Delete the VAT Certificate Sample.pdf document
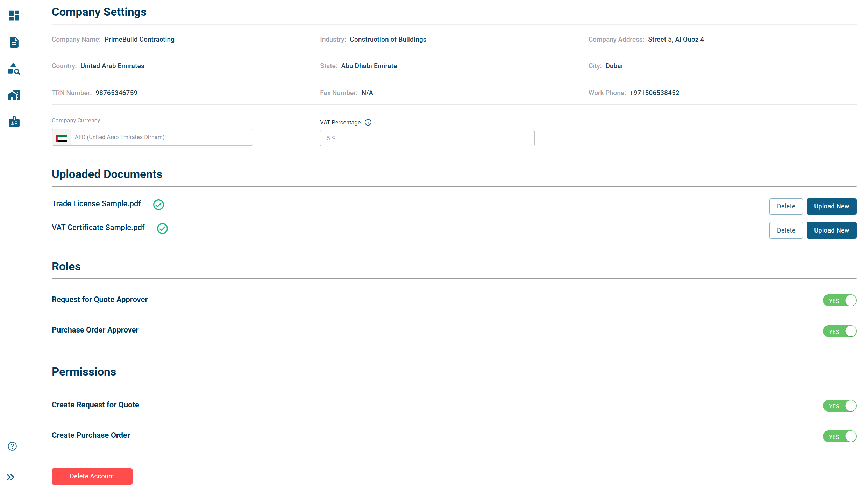 786,230
